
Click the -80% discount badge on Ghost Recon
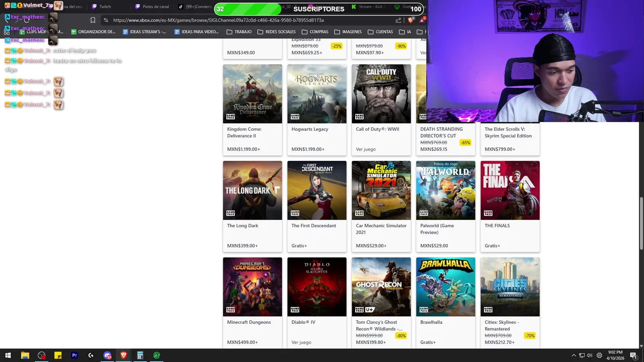coord(401,336)
